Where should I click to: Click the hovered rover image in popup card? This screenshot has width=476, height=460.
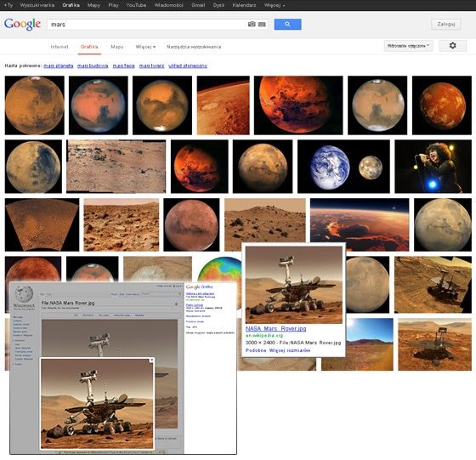(293, 285)
